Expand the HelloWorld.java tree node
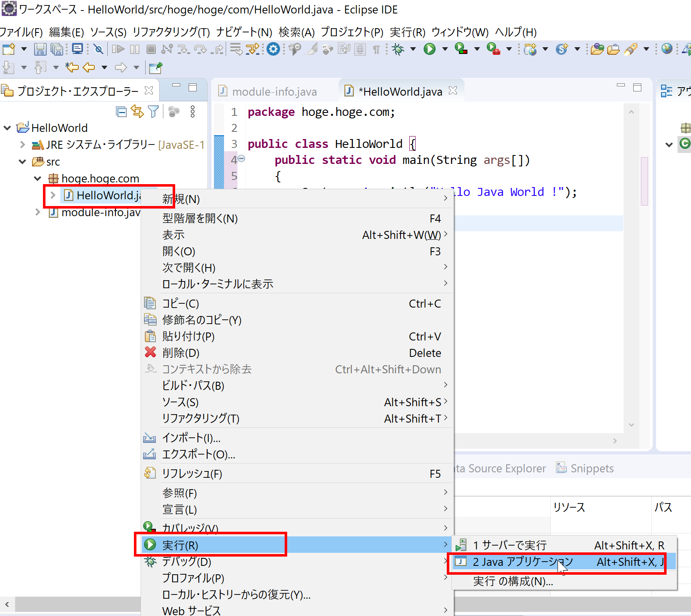Viewport: 691px width, 616px height. 53,195
